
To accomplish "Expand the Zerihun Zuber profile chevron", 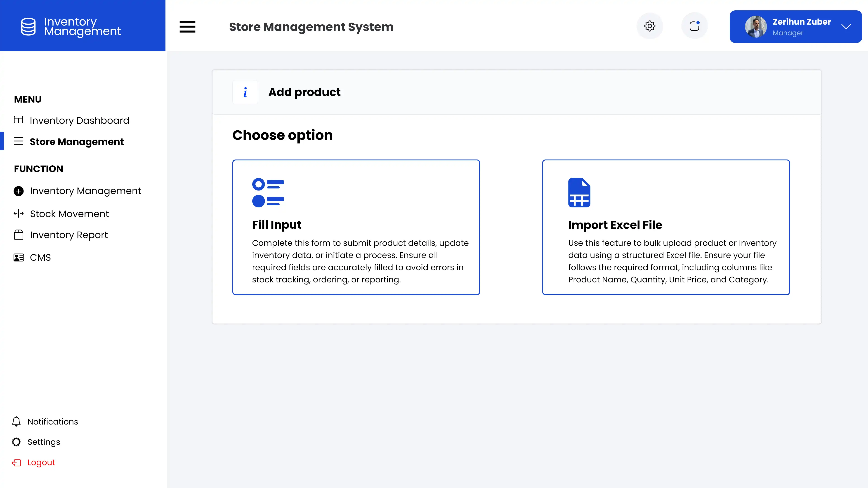I will click(x=846, y=27).
